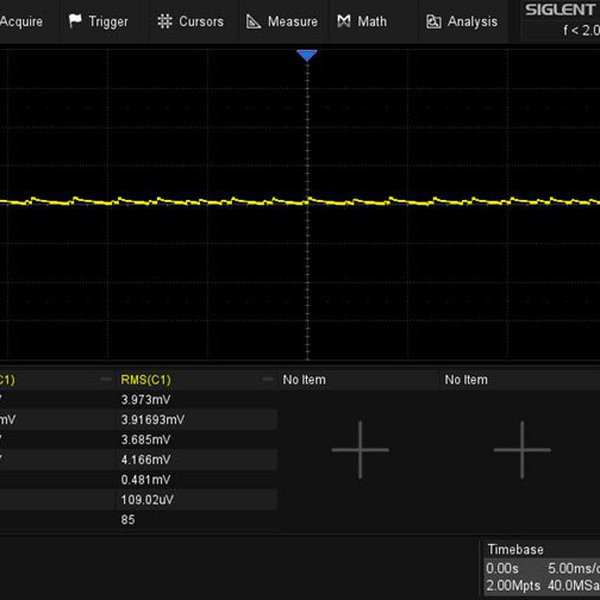Viewport: 600px width, 600px height.
Task: Add measurement in second No Item slot
Action: tap(522, 450)
